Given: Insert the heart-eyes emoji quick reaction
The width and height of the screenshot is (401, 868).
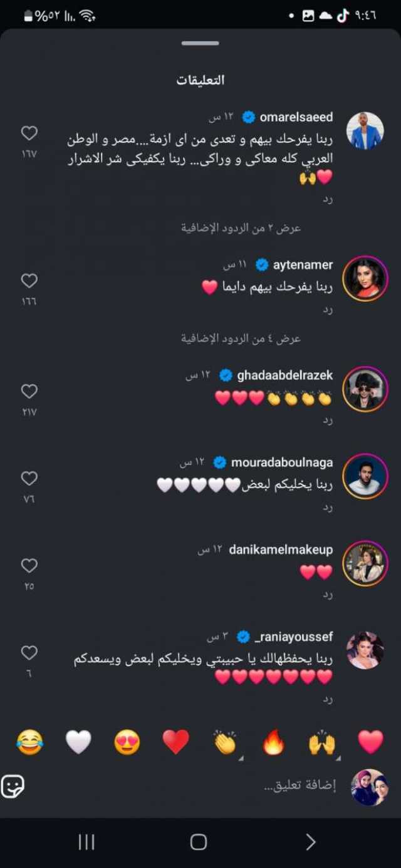Looking at the screenshot, I should [x=127, y=742].
